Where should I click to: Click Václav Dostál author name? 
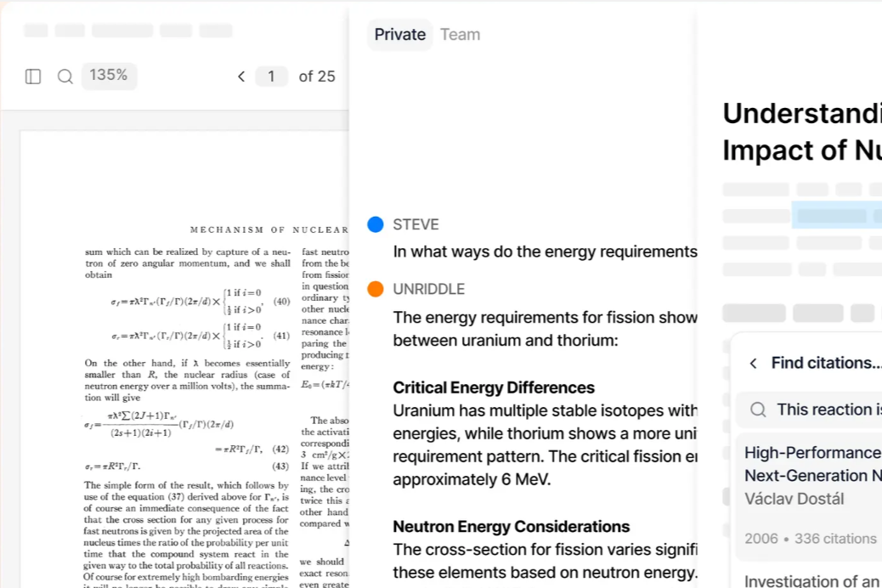pyautogui.click(x=794, y=499)
